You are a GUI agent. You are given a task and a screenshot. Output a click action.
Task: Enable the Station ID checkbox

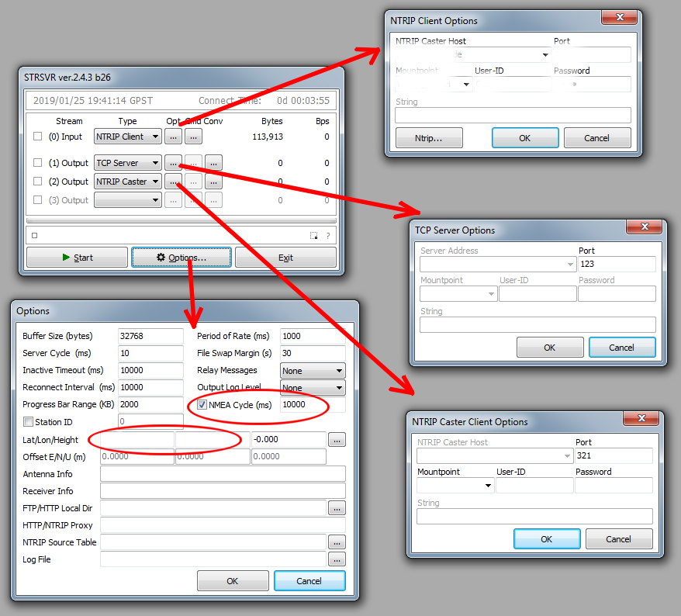click(x=29, y=422)
